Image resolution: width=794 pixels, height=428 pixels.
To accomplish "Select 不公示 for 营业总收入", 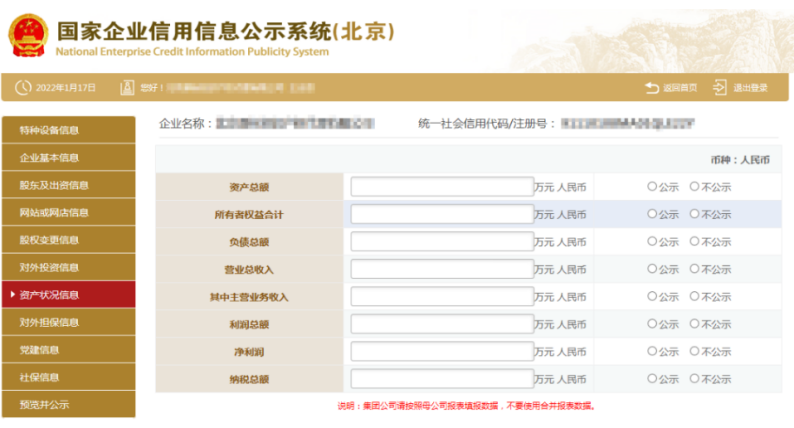I will [x=695, y=268].
